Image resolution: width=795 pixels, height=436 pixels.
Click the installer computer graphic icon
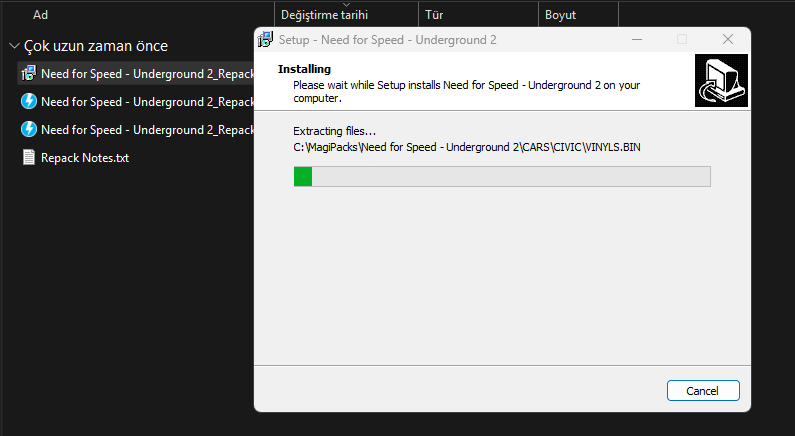[x=721, y=81]
